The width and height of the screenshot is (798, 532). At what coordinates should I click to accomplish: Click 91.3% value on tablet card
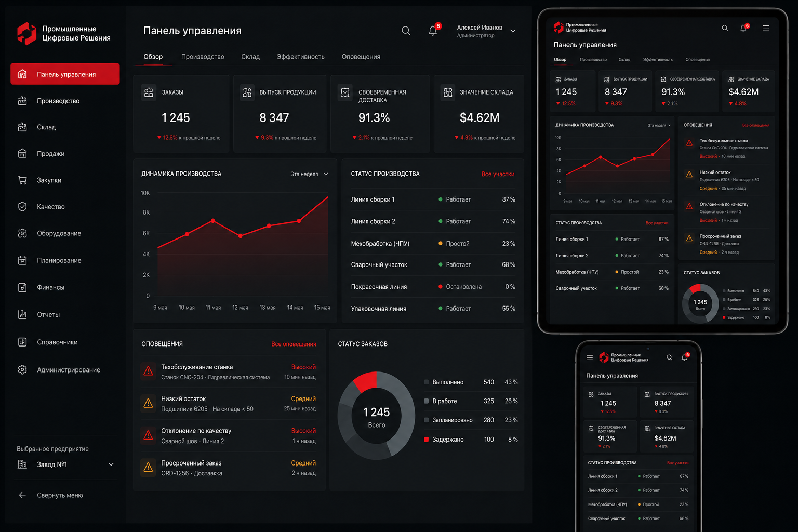[x=673, y=92]
